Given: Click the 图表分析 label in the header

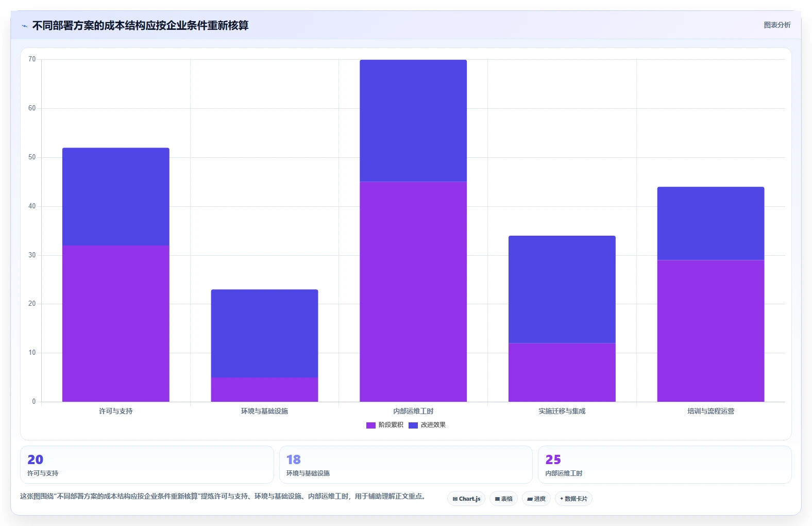Looking at the screenshot, I should (777, 25).
